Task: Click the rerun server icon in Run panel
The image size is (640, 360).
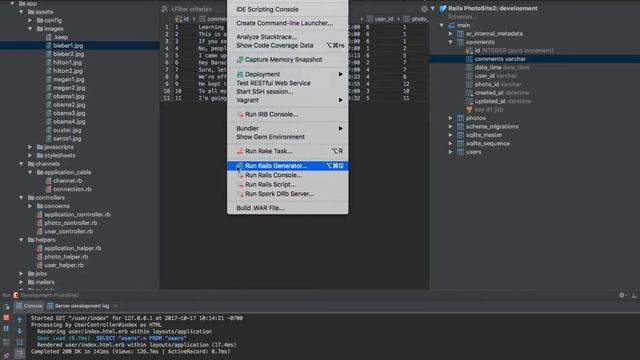Action: point(6,307)
